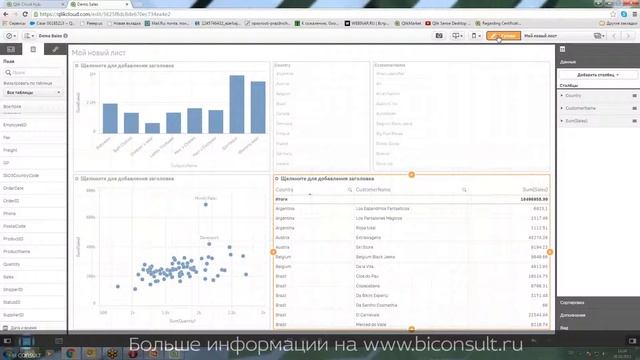Open the storytelling presentation dropdown

457,36
